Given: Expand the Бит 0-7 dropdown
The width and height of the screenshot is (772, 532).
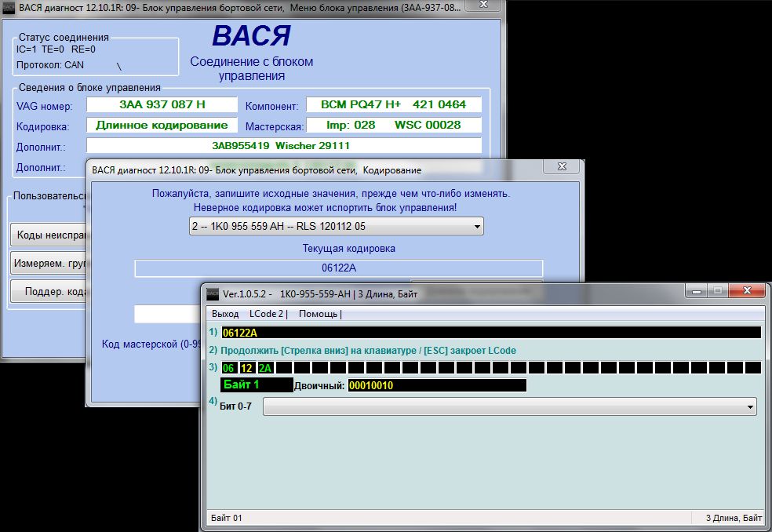Looking at the screenshot, I should pos(510,407).
